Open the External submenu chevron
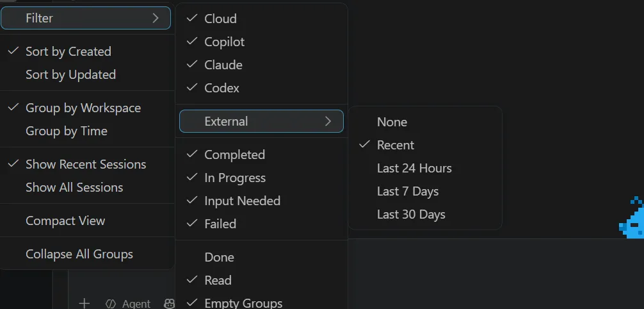 [328, 121]
